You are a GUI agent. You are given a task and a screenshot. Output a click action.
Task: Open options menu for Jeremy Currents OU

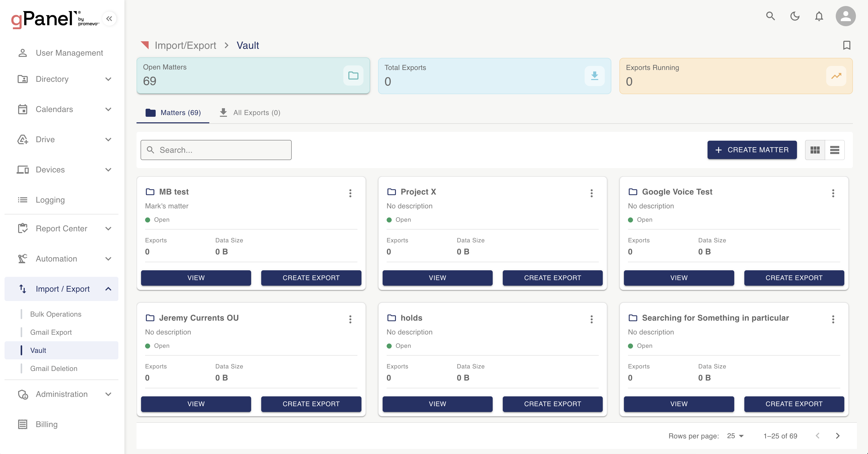pyautogui.click(x=350, y=319)
